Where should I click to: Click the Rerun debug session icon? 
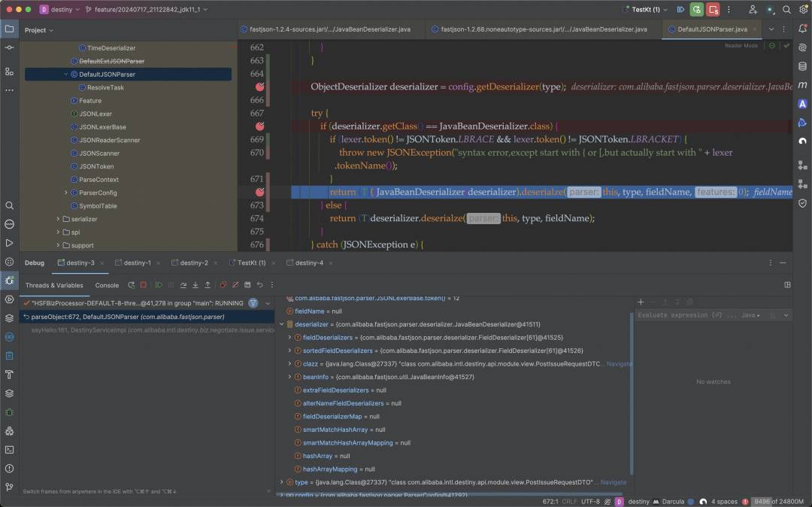[x=131, y=285]
